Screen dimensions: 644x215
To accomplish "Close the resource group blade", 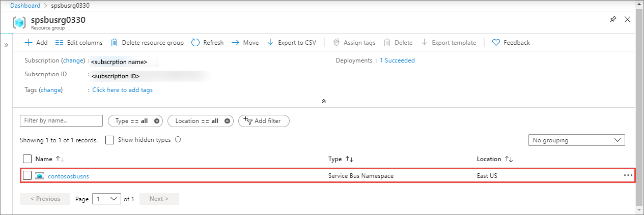I will point(627,19).
